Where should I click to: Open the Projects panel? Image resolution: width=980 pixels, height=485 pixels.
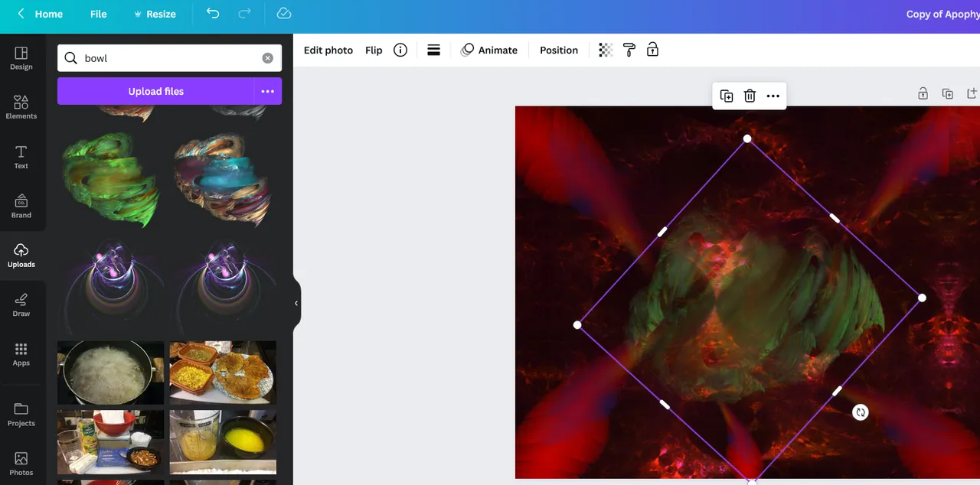[21, 414]
